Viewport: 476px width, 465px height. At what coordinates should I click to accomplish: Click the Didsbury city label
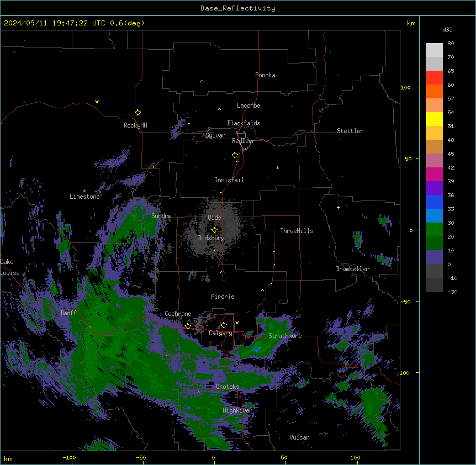(211, 238)
